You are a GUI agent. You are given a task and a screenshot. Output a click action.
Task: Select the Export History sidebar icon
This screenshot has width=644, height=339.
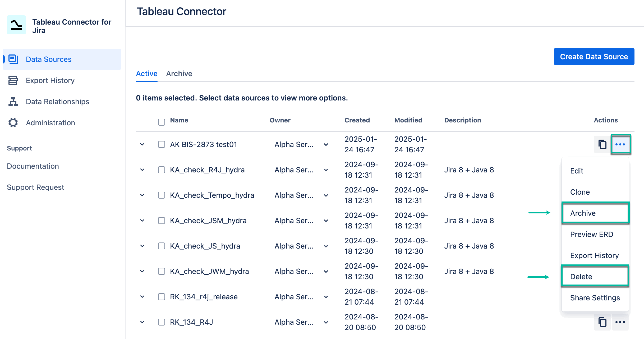click(13, 80)
